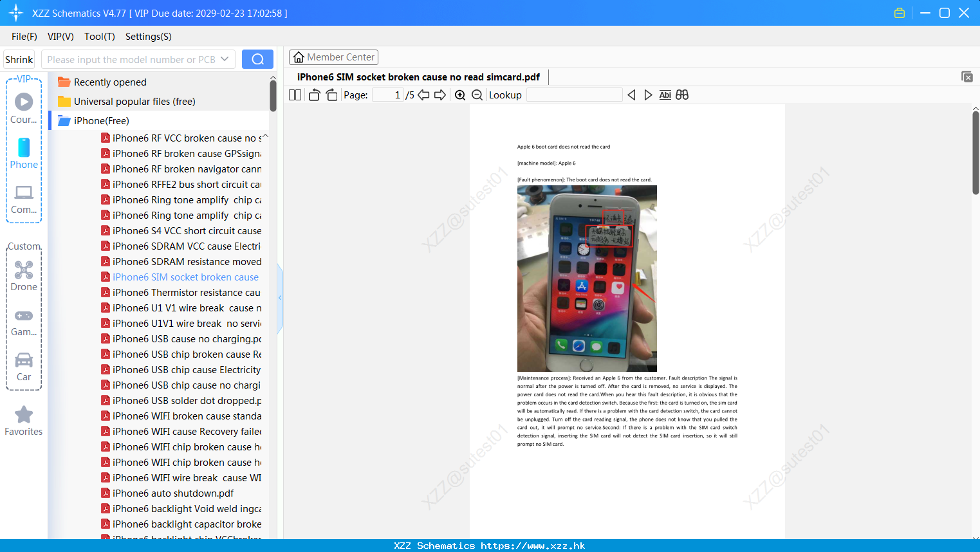
Task: Open iPhone6 U1 V1 wire break file
Action: pyautogui.click(x=181, y=308)
